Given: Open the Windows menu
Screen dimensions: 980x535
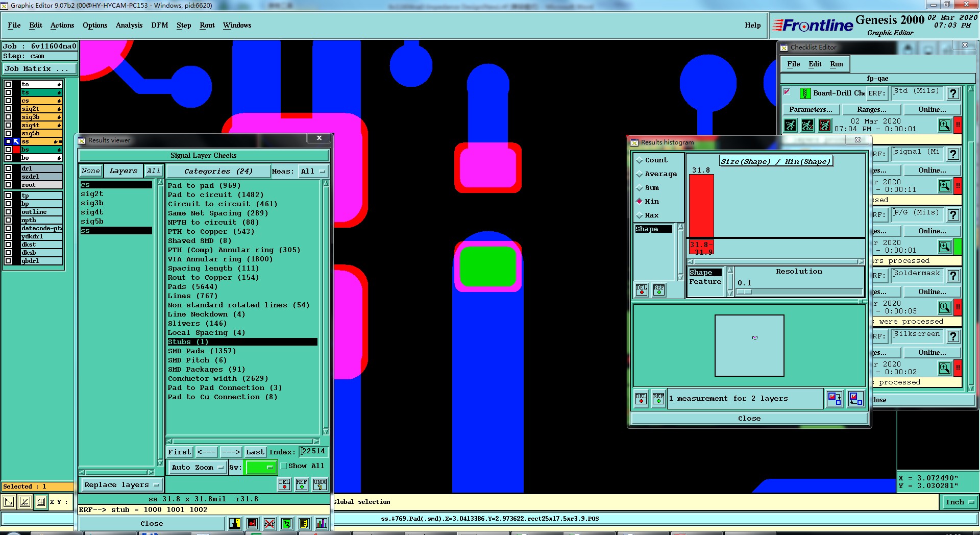Looking at the screenshot, I should click(x=237, y=26).
